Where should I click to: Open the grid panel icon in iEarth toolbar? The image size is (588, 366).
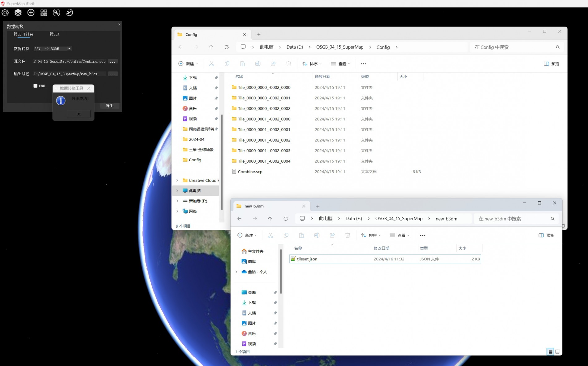tap(44, 13)
